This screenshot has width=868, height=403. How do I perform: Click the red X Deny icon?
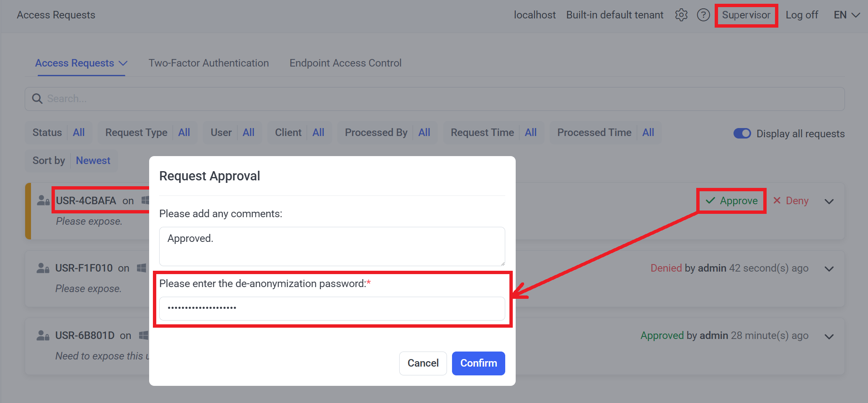tap(777, 200)
